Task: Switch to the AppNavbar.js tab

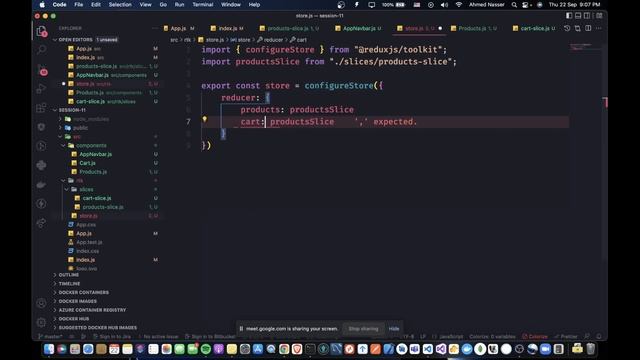Action: point(359,28)
